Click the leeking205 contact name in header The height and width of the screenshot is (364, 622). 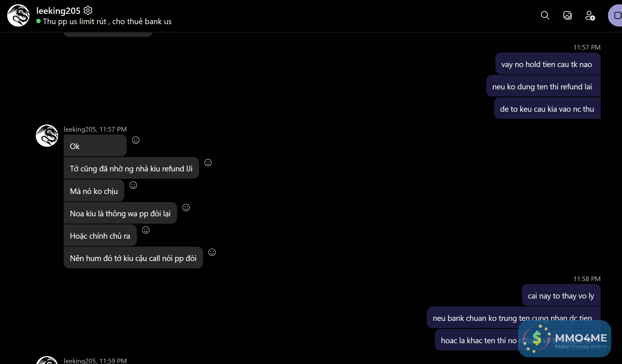58,11
